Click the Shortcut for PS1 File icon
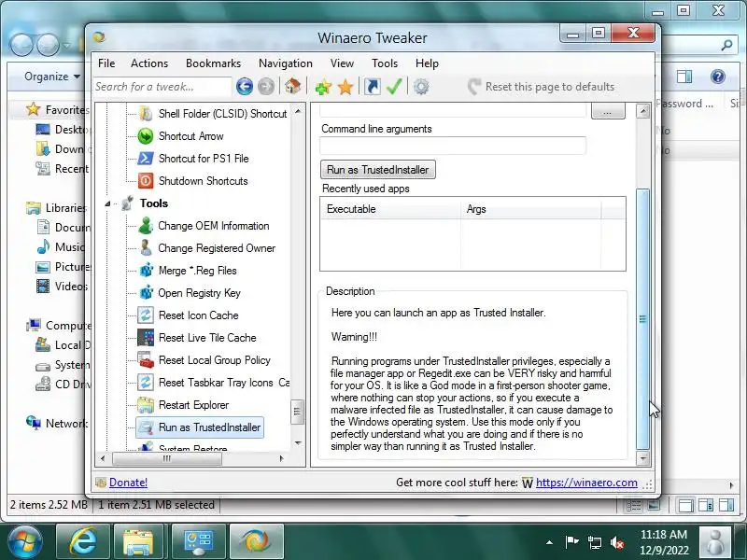The width and height of the screenshot is (747, 560). 146,159
